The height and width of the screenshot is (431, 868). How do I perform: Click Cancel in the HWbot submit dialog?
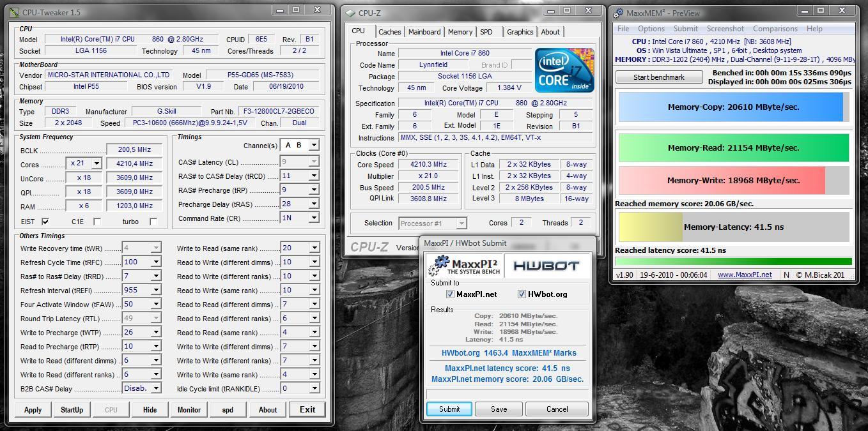pos(557,409)
